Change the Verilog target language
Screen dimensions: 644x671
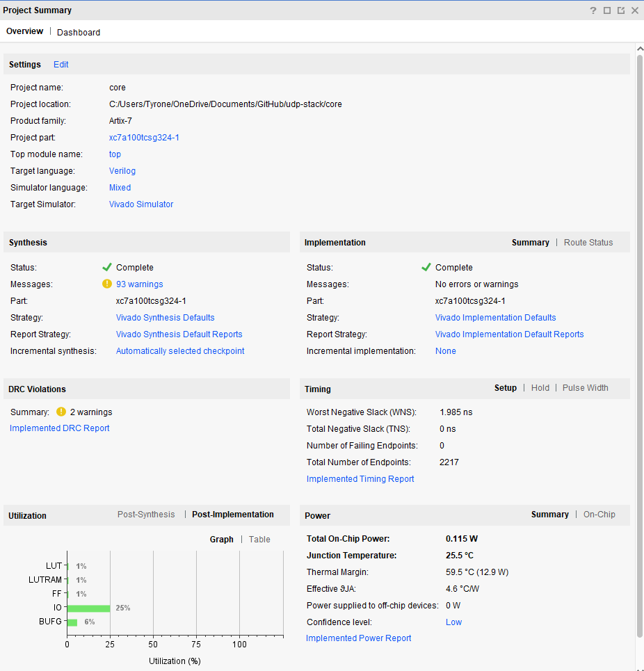click(122, 171)
